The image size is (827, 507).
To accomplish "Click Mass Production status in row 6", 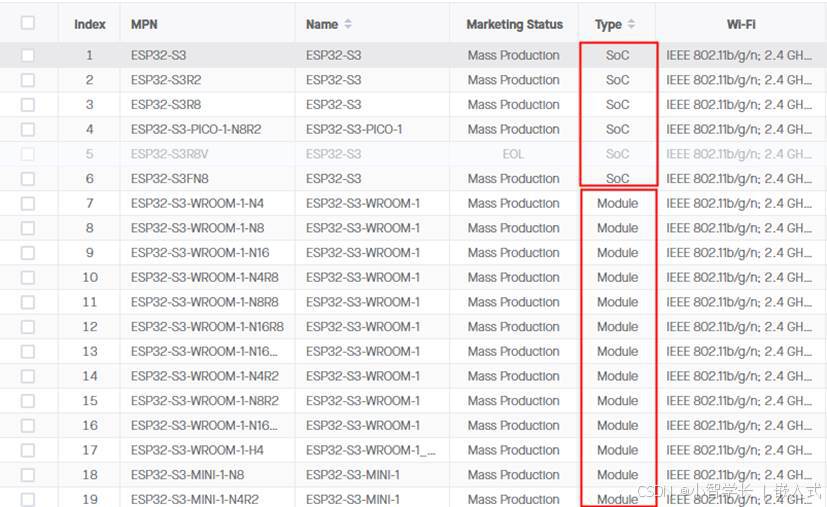I will (513, 179).
